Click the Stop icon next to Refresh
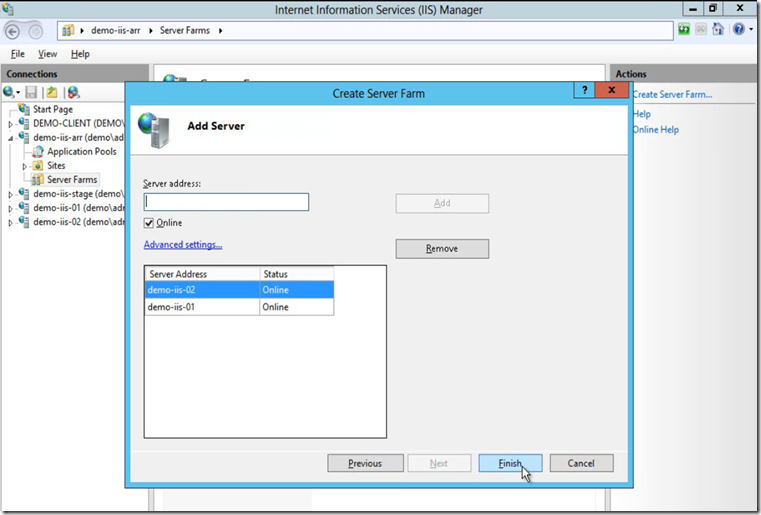The image size is (761, 515). [x=701, y=30]
